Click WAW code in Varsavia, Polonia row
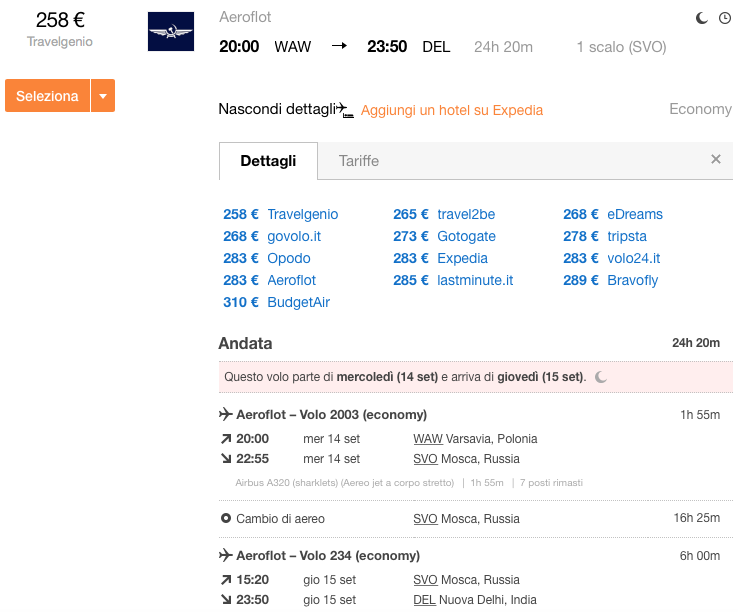The width and height of the screenshot is (738, 612). pyautogui.click(x=428, y=439)
